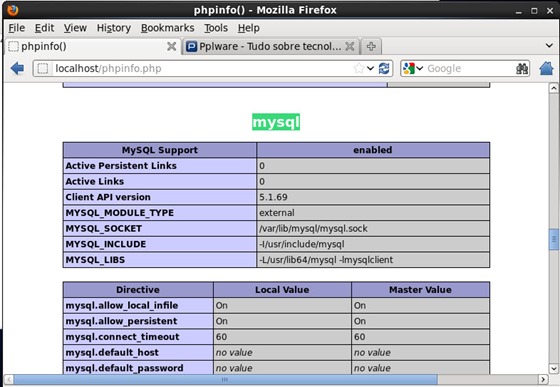
Task: Open the File menu
Action: click(x=16, y=28)
